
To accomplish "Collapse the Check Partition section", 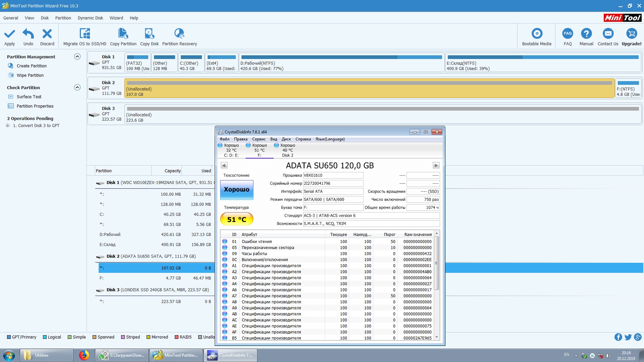I will [77, 87].
